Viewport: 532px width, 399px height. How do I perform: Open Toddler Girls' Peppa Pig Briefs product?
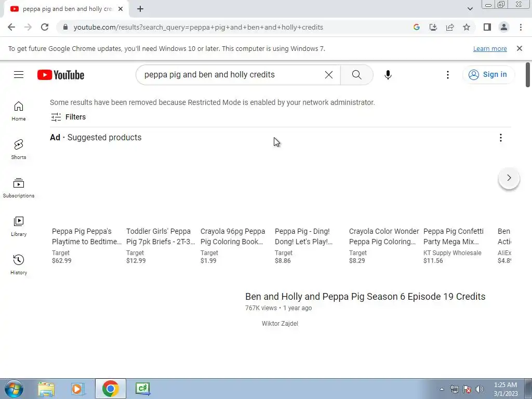tap(161, 236)
